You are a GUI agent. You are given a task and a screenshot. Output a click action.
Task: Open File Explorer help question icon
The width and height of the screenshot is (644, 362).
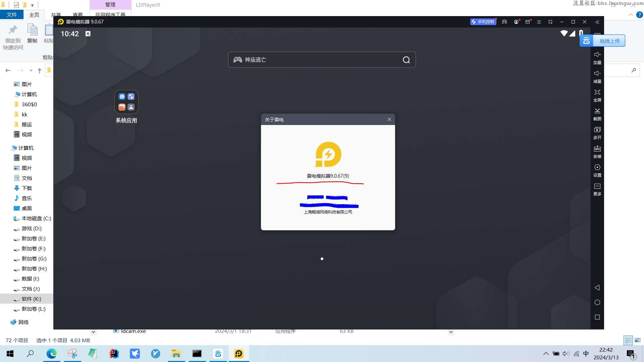[x=640, y=15]
